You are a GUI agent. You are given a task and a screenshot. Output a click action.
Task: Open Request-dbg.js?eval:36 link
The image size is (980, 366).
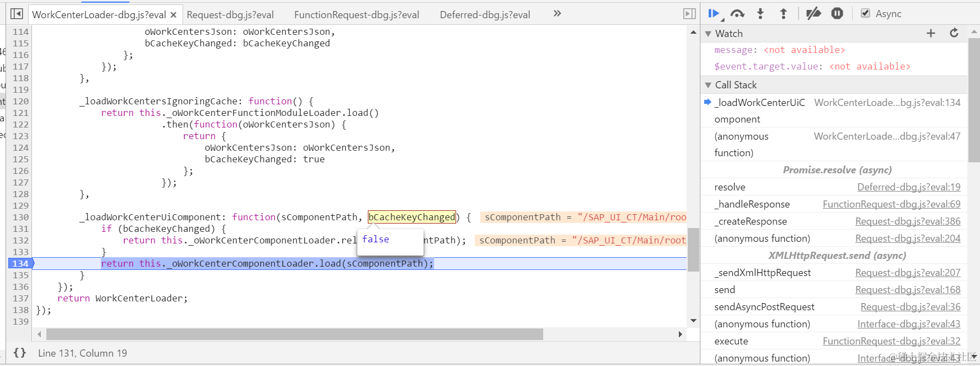point(911,307)
